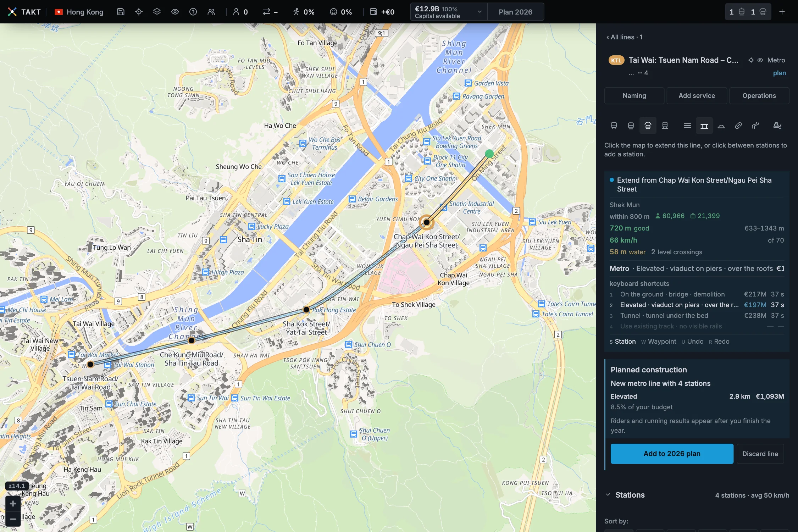The height and width of the screenshot is (532, 798).
Task: Click the Tsuen Nam Road/Tai Wai Road station marker
Action: pos(90,364)
